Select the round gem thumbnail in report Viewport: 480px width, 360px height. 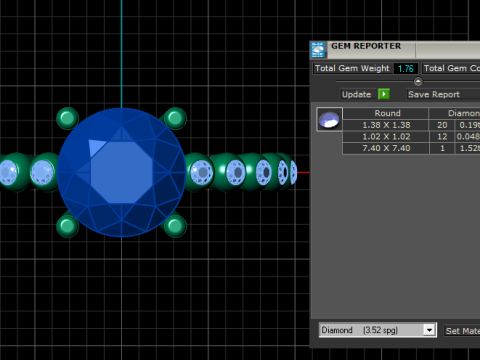point(329,119)
